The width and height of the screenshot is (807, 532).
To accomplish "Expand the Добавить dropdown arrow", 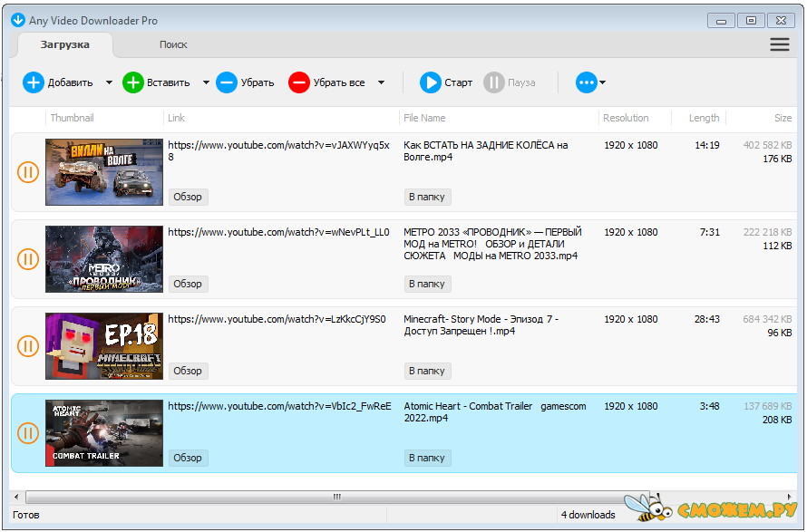I will [x=109, y=82].
